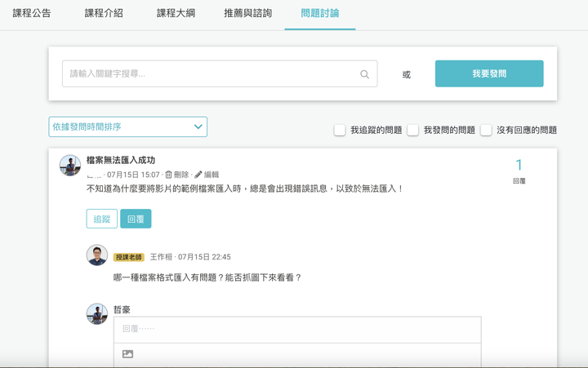Click the pencil edit icon
Viewport: 588px width, 368px height.
[198, 175]
